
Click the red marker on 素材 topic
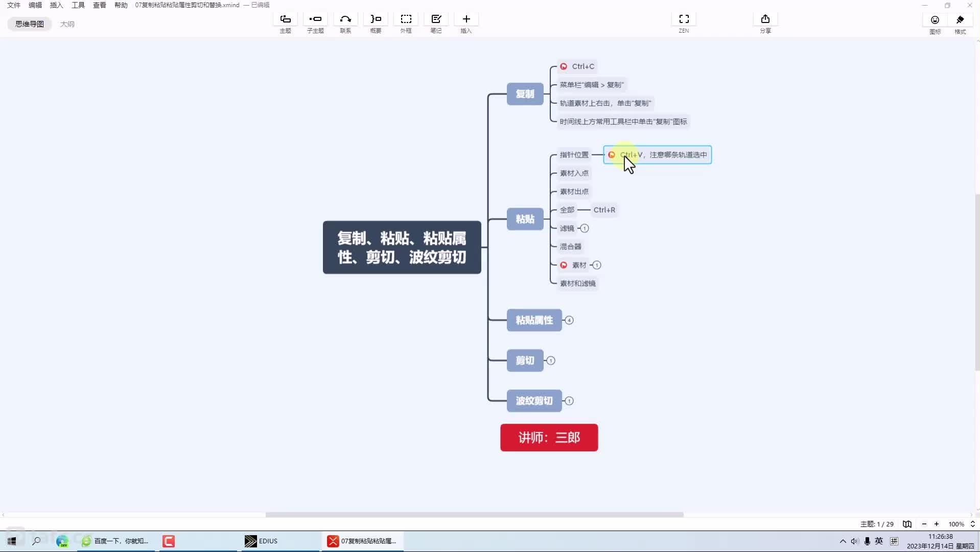tap(564, 265)
